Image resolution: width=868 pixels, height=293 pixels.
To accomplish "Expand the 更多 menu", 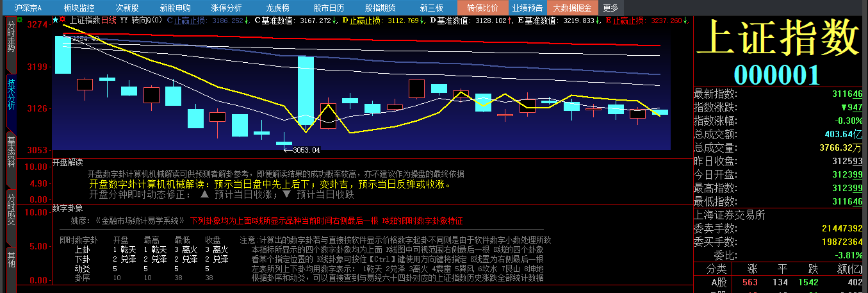I will [x=611, y=8].
